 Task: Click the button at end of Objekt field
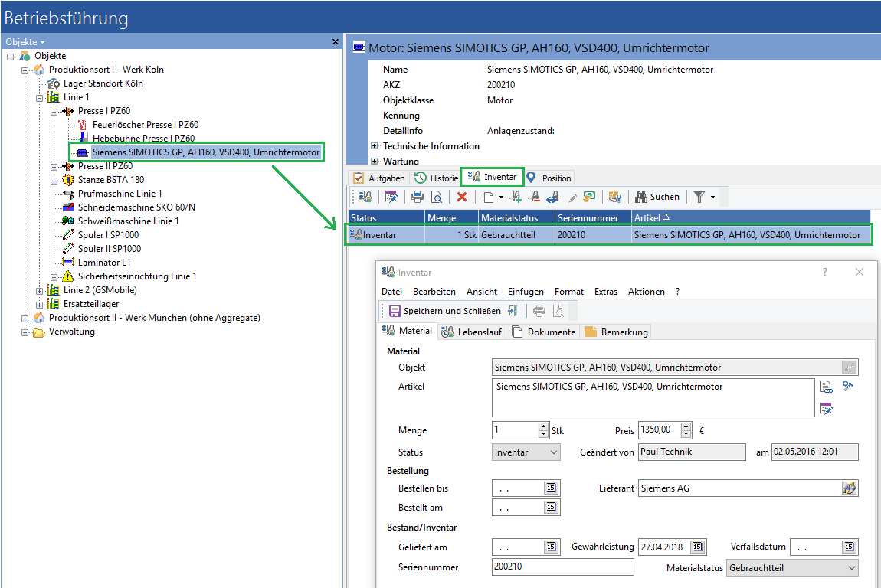click(849, 367)
